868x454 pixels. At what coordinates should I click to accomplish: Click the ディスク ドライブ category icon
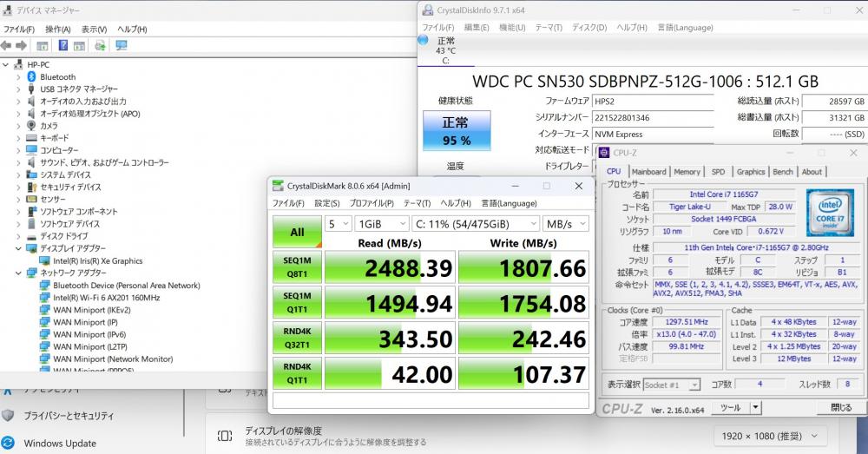pyautogui.click(x=31, y=236)
